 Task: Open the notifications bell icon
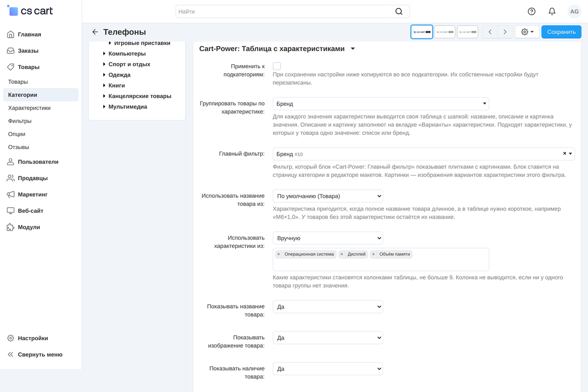[552, 11]
